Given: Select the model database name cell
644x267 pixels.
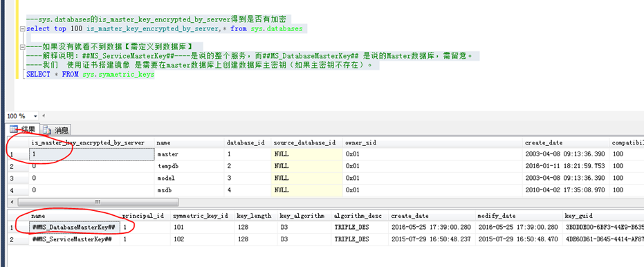Looking at the screenshot, I should click(190, 178).
